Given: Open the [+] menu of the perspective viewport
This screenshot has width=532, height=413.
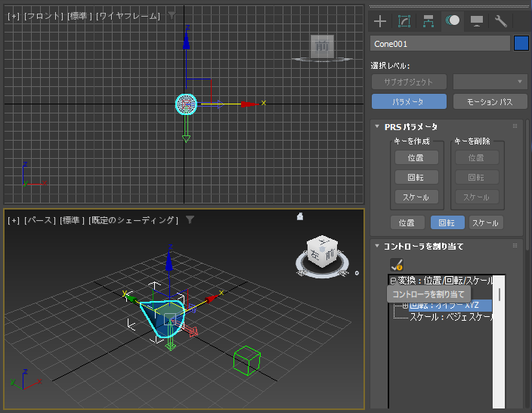Looking at the screenshot, I should 14,220.
